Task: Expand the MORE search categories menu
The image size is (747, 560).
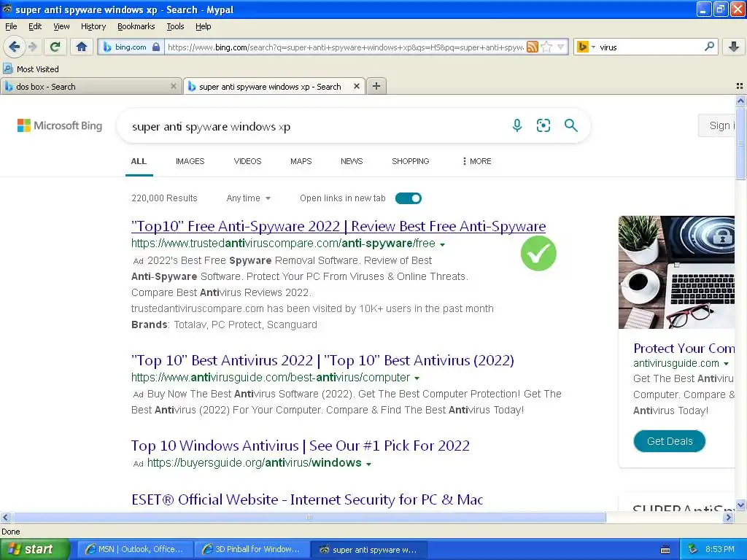Action: pos(476,161)
